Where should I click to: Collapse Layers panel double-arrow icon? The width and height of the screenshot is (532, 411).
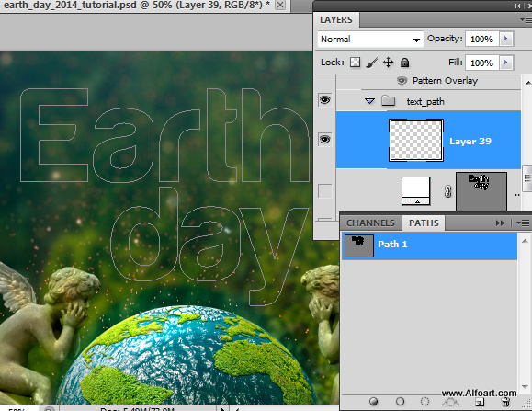[x=516, y=6]
